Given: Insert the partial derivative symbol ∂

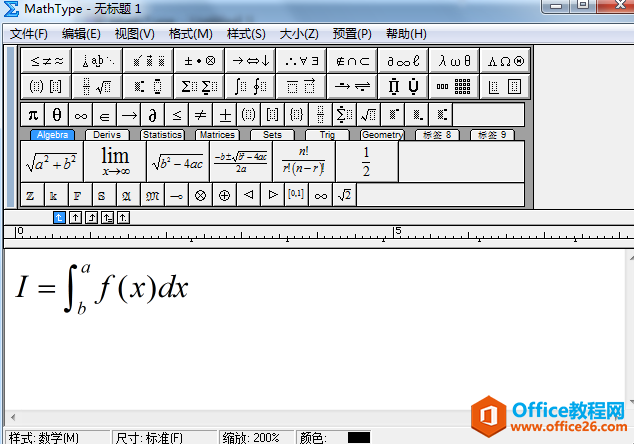Looking at the screenshot, I should pos(152,115).
